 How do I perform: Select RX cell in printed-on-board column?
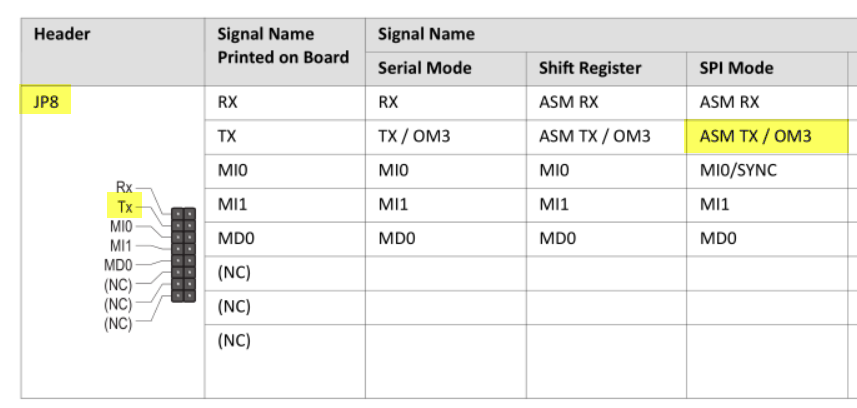227,102
